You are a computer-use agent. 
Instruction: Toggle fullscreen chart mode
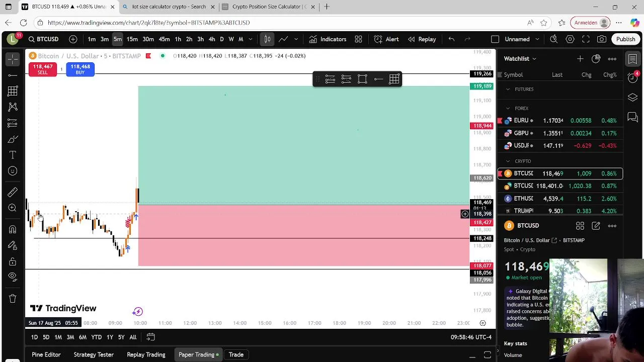[x=586, y=39]
